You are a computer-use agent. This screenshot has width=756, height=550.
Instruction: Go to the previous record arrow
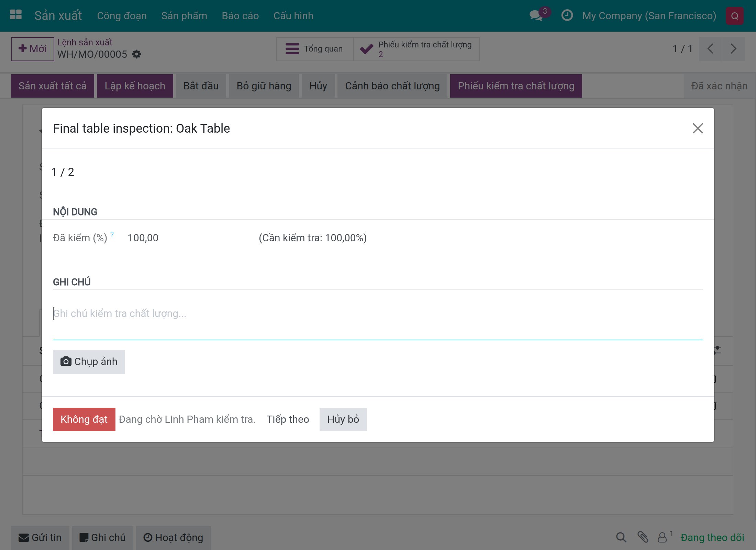click(x=710, y=49)
